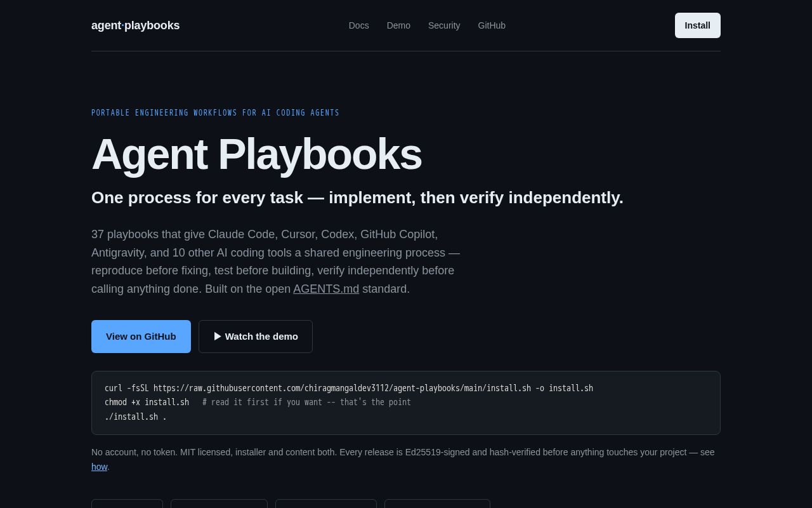Click the 'Portable engineering workflows' tagline

215,113
